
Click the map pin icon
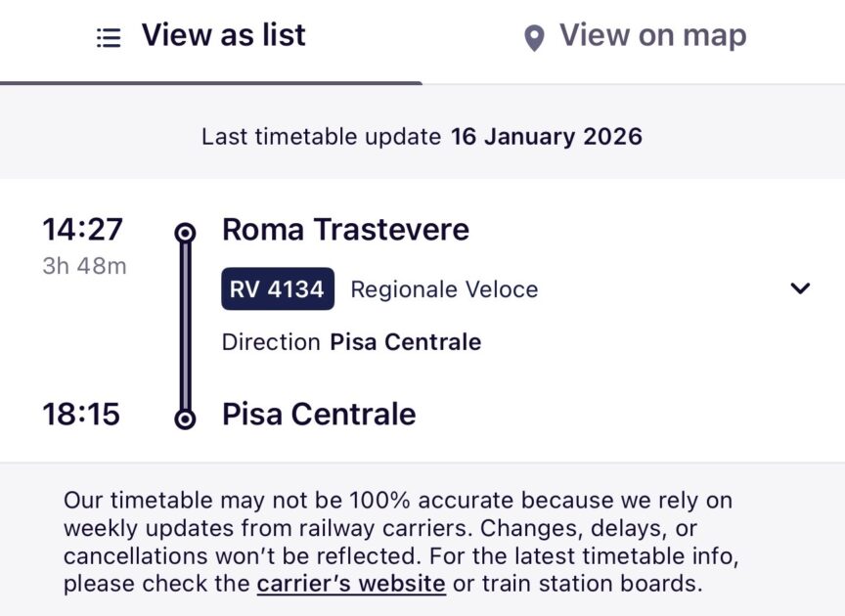click(x=533, y=38)
